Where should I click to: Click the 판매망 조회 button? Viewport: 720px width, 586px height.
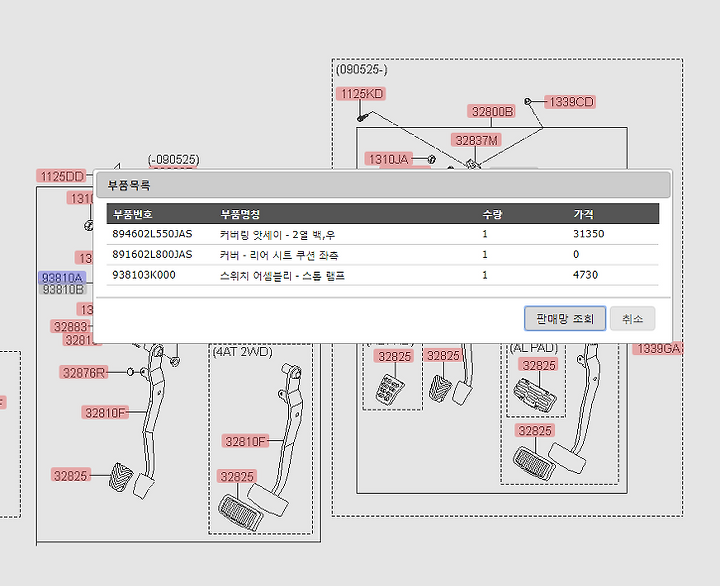point(565,318)
